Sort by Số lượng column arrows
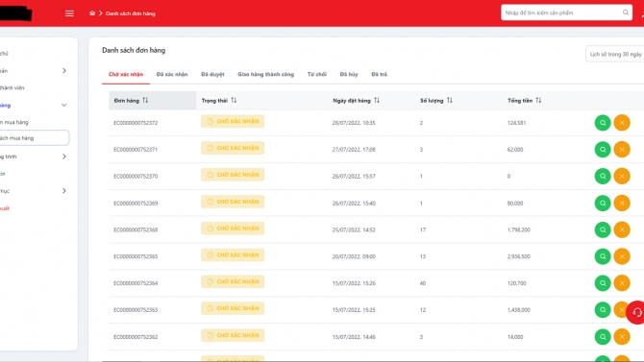Viewport: 644px width, 362px height. 450,100
